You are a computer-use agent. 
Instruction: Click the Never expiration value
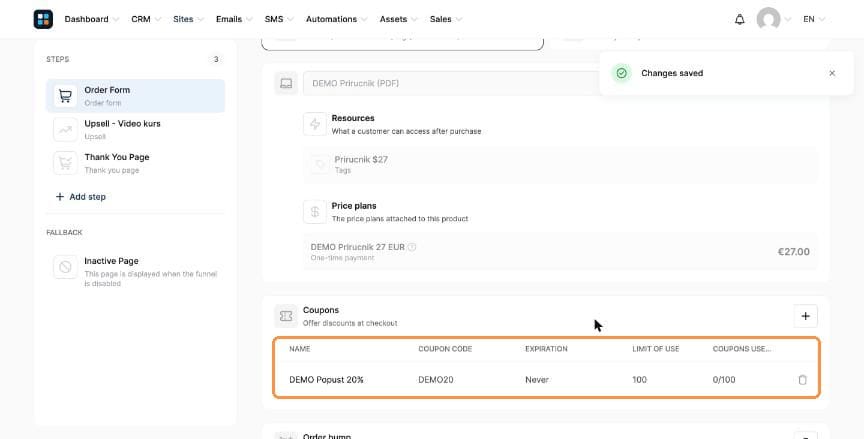click(x=537, y=380)
